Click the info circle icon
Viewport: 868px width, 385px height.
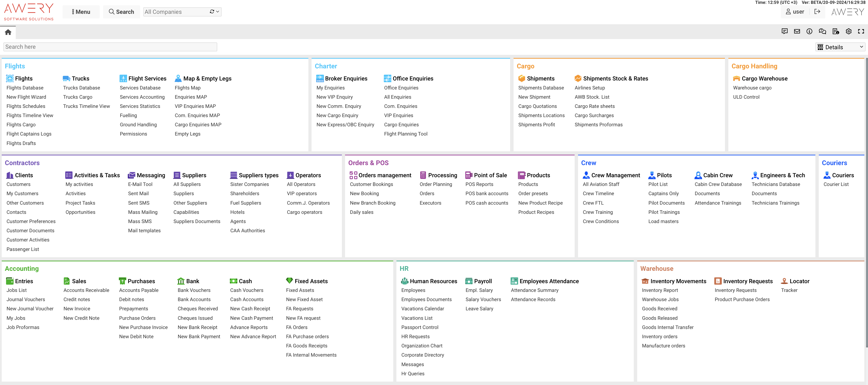click(809, 31)
